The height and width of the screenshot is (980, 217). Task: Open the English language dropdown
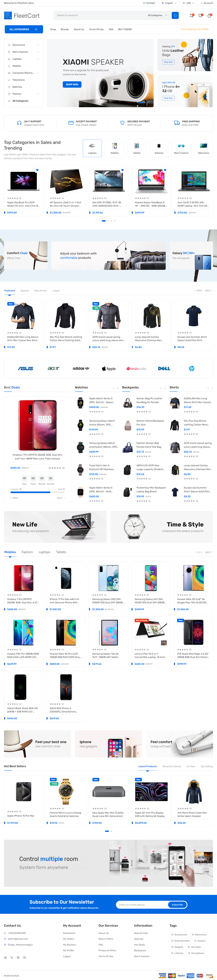click(x=169, y=3)
